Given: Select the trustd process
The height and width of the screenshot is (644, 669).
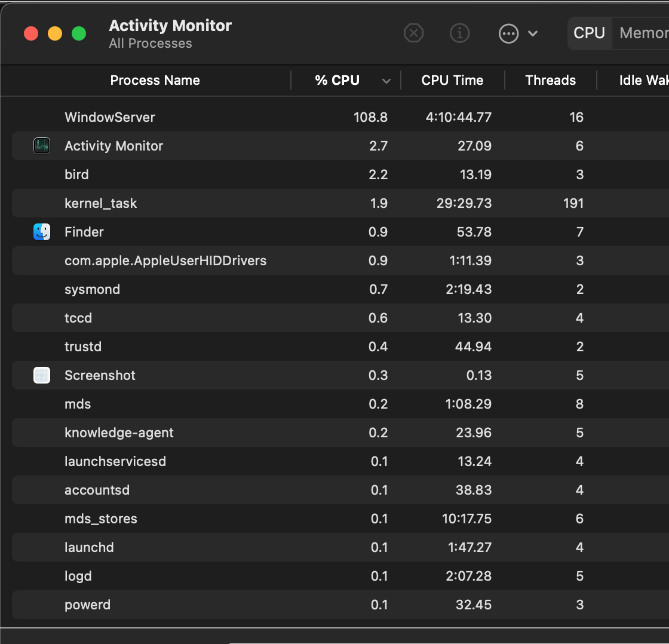Looking at the screenshot, I should pos(83,346).
